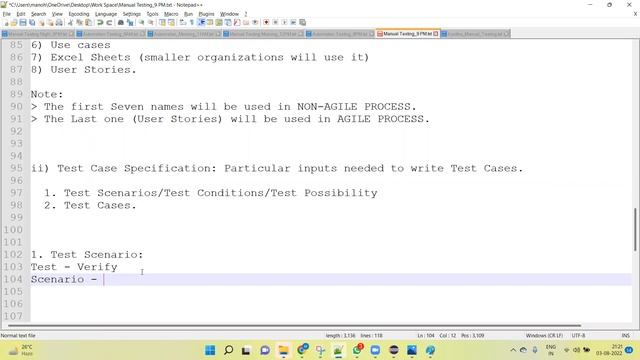Run macro multiple times icon
Image resolution: width=640 pixels, height=360 pixels.
[293, 22]
